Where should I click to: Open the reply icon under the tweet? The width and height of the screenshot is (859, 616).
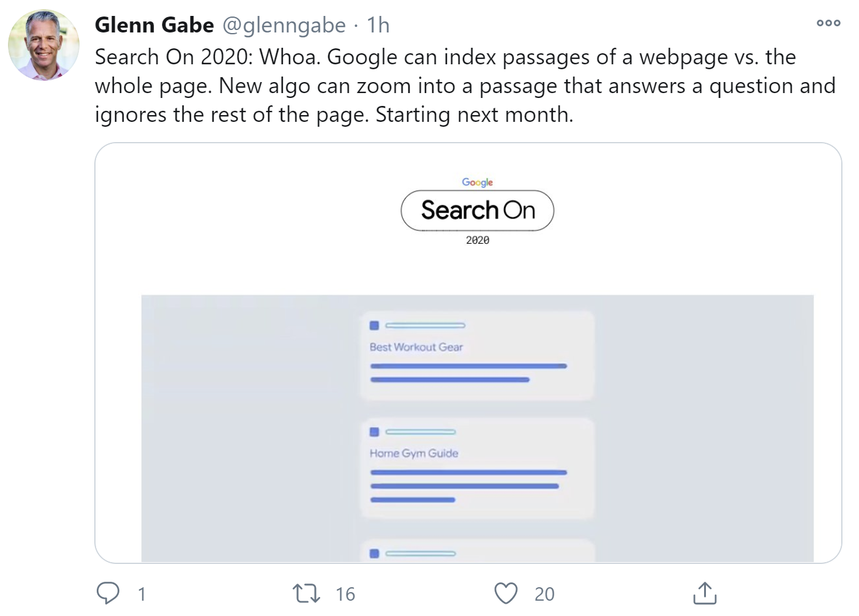tap(110, 592)
